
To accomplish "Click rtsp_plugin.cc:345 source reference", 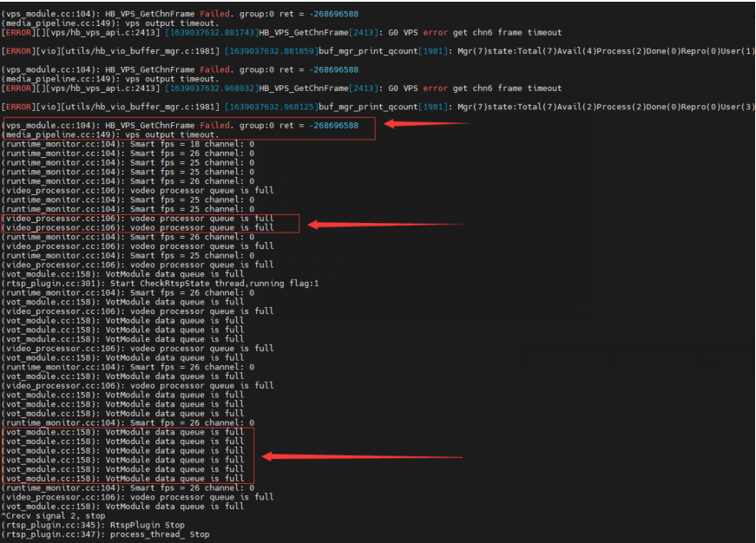I will click(53, 525).
